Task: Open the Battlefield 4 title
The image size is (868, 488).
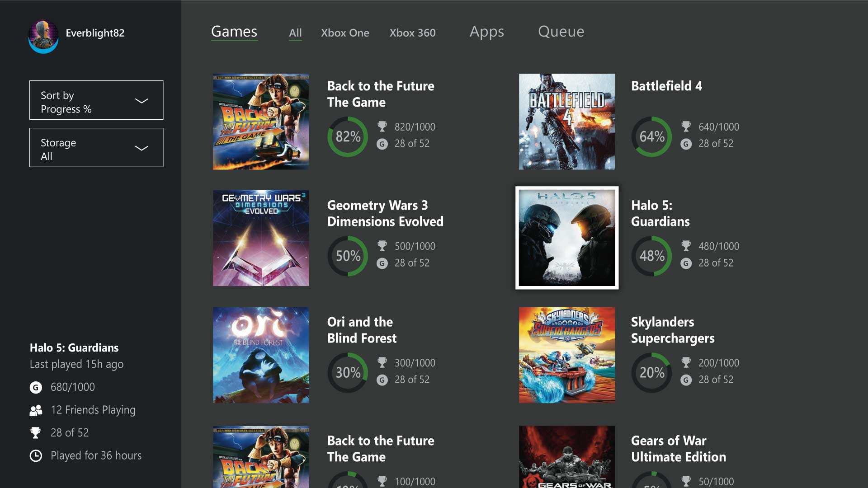Action: 666,86
